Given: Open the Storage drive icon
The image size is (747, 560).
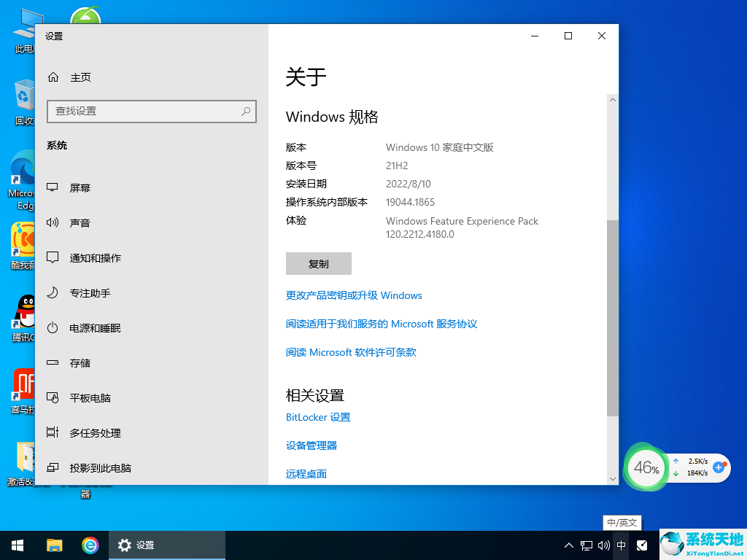Looking at the screenshot, I should click(x=53, y=363).
